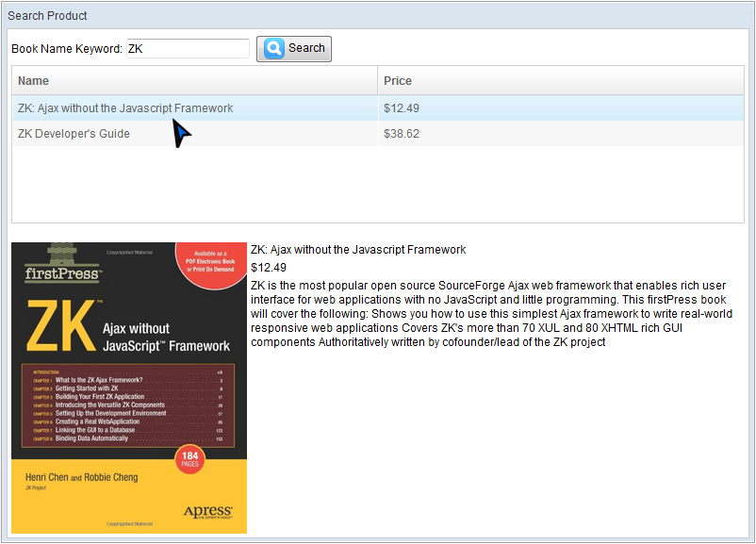Click the magnifier icon on Search button
The image size is (756, 544).
pyautogui.click(x=273, y=48)
